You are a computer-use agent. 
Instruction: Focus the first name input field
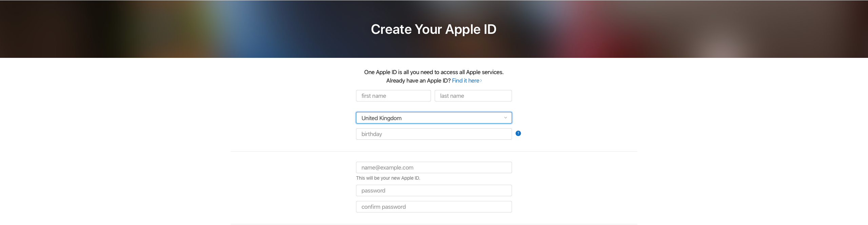393,96
